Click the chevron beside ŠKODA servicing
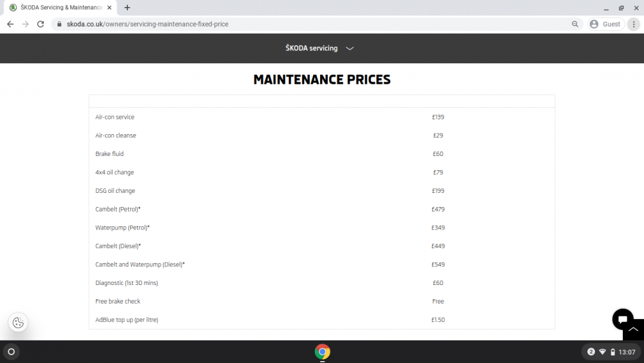 click(350, 48)
